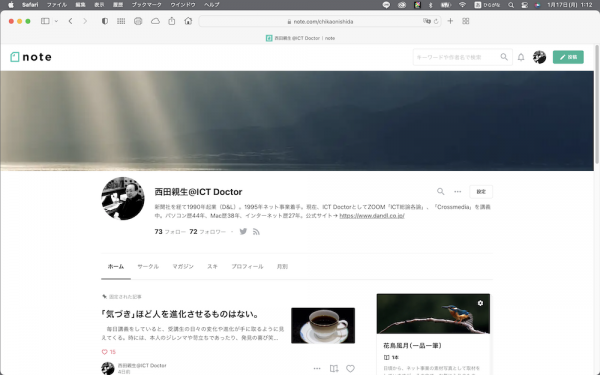Click the profile picture of 西田親生

pos(123,198)
